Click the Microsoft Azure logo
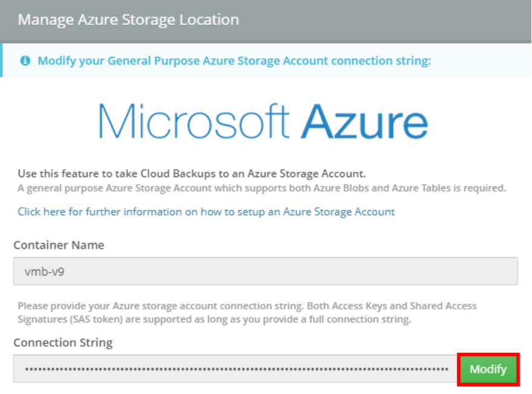This screenshot has width=532, height=394. point(263,121)
